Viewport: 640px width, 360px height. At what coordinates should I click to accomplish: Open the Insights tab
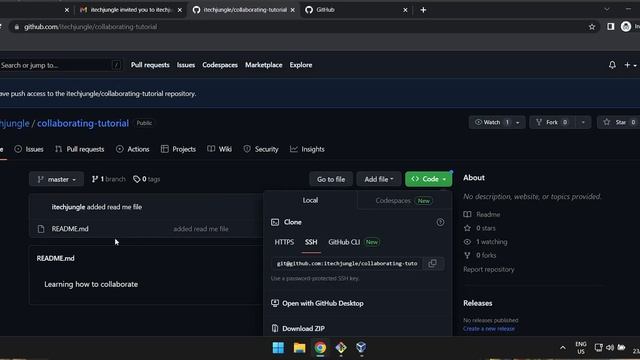click(307, 149)
